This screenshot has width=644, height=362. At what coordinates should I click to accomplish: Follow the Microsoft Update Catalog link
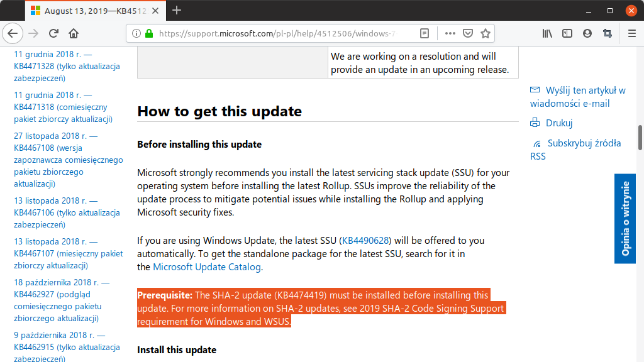(x=206, y=266)
